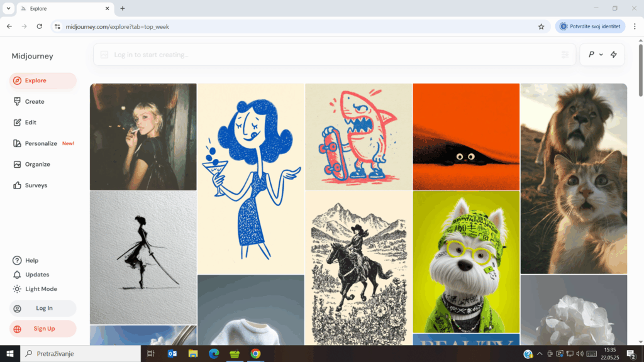Click the Explore compass icon

[17, 80]
